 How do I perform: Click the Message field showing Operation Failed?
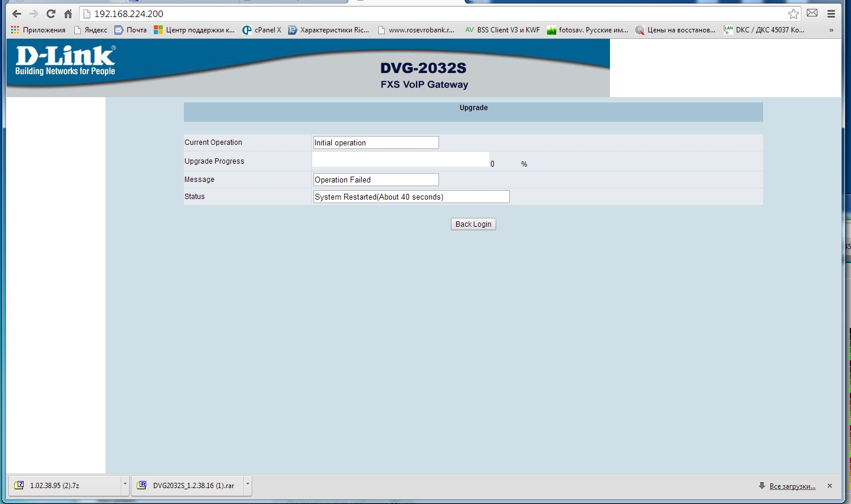click(376, 180)
